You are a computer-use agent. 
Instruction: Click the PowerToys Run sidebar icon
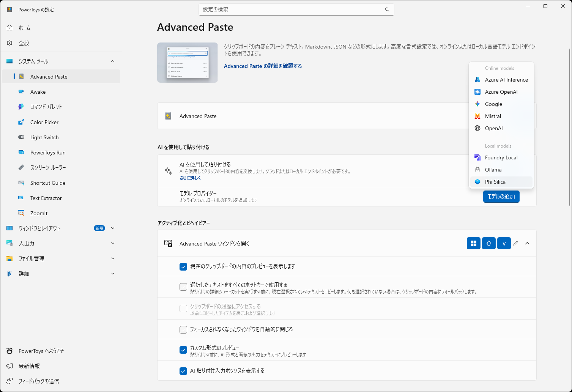pyautogui.click(x=21, y=153)
